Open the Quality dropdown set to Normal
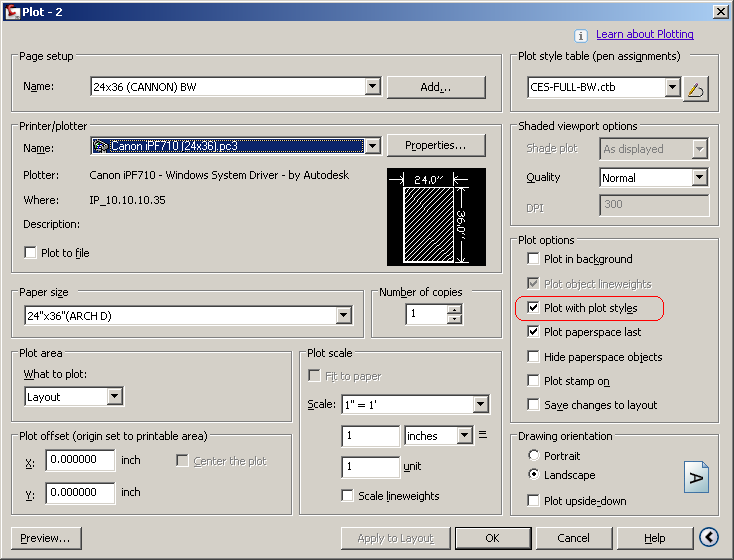 [699, 177]
